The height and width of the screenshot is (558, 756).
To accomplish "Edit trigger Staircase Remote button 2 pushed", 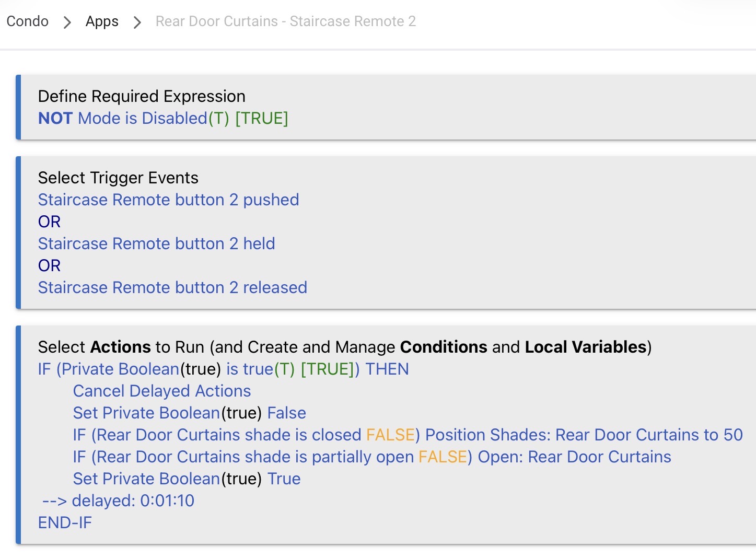I will point(168,200).
